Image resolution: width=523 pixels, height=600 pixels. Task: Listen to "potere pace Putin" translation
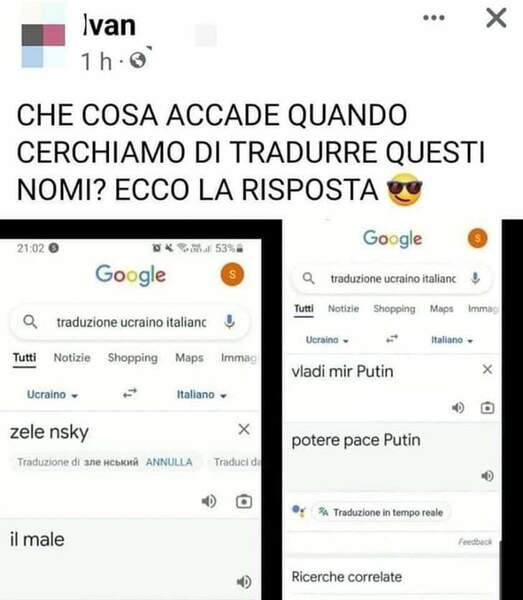[487, 476]
